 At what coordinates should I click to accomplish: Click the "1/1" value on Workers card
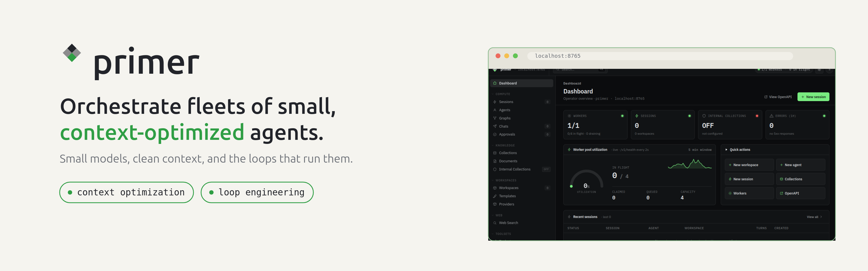[x=573, y=125]
